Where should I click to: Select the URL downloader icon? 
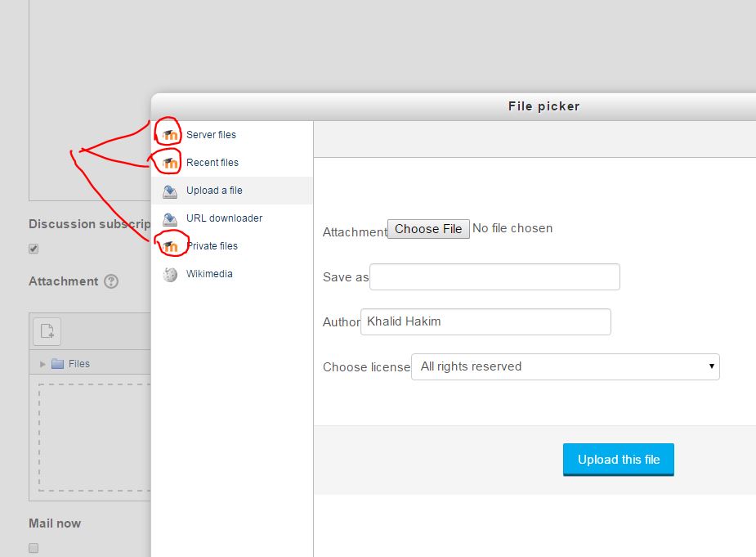pyautogui.click(x=168, y=218)
